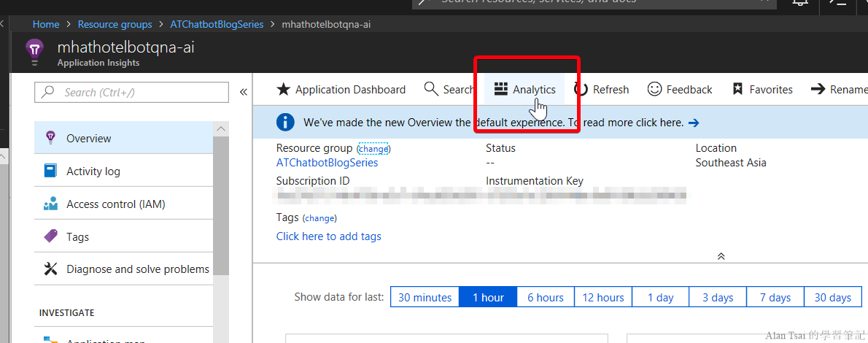Click the Search toolbar button
The image size is (868, 343).
(449, 89)
